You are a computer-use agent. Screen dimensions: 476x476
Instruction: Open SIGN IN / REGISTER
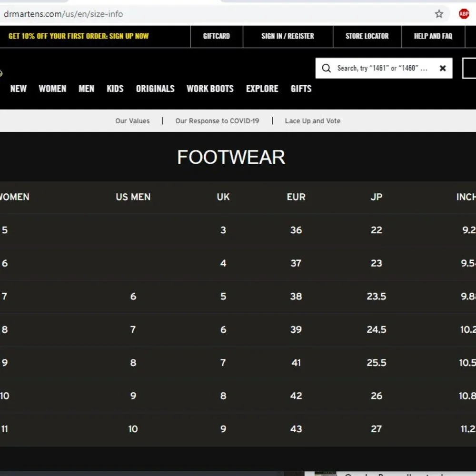pyautogui.click(x=288, y=36)
